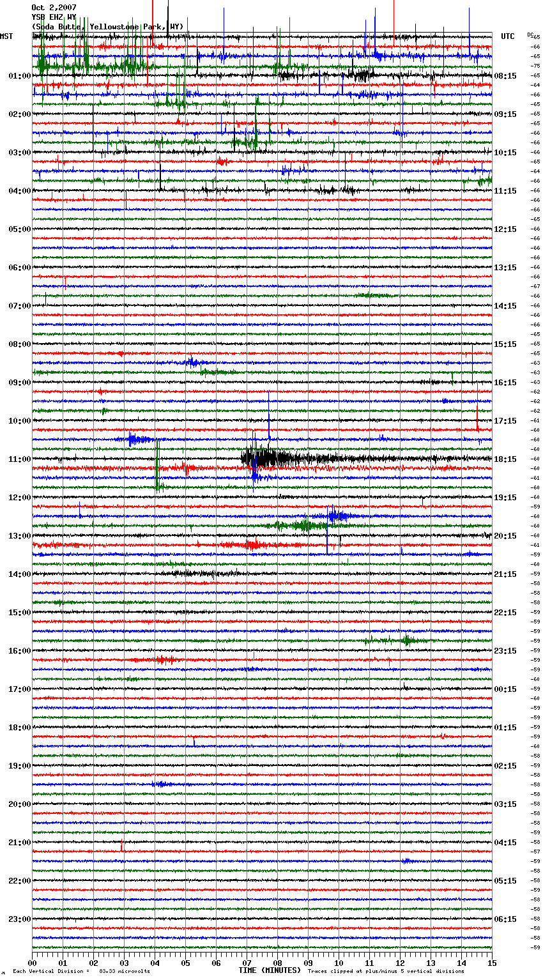Image resolution: width=543 pixels, height=980 pixels.
Task: Select the 11:00 MST time label
Action: [x=20, y=459]
